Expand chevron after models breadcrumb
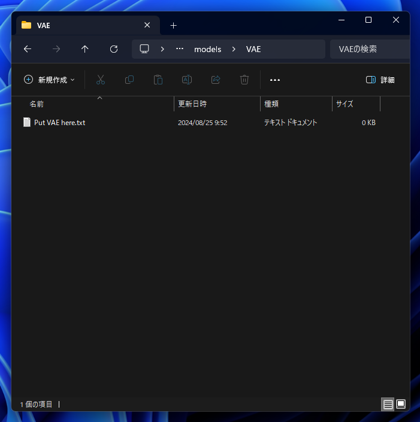The width and height of the screenshot is (420, 422). [234, 49]
